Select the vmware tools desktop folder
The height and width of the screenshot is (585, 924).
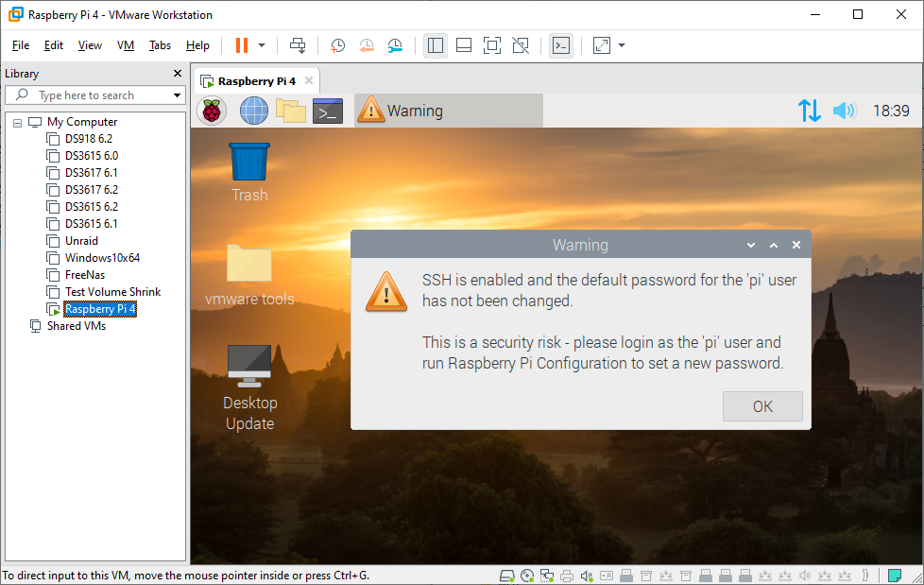click(x=249, y=275)
